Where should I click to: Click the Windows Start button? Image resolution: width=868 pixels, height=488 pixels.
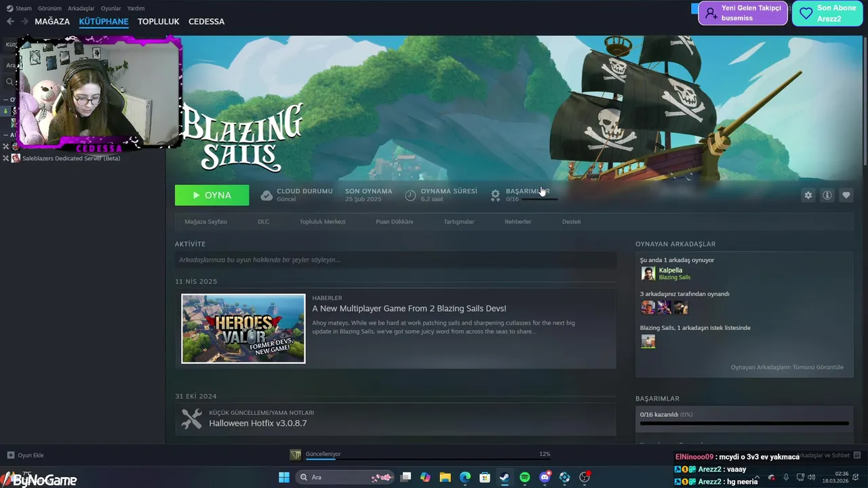tap(284, 477)
